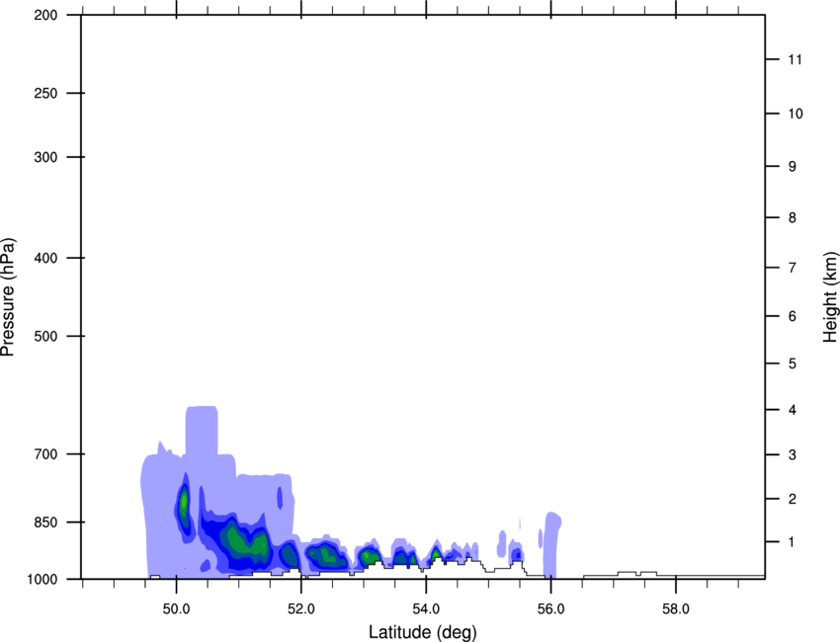Click the "Latitude (deg)" axis title
The width and height of the screenshot is (840, 642).
[x=422, y=631]
